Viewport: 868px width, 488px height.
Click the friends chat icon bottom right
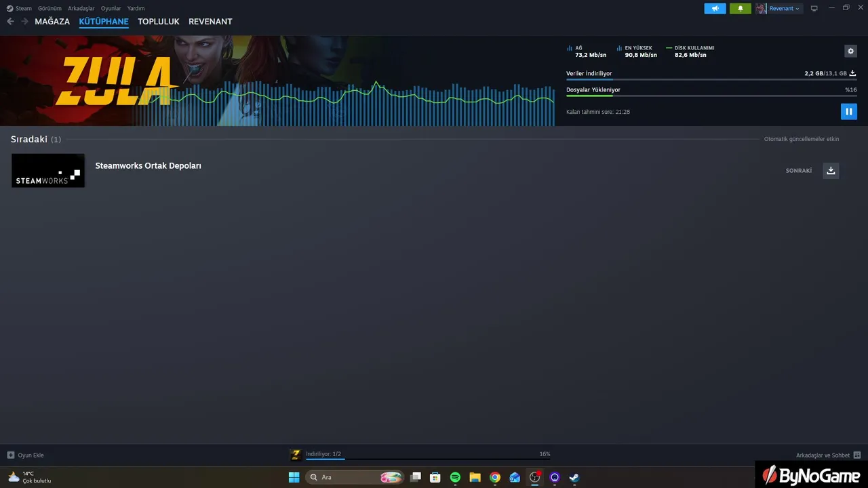pyautogui.click(x=857, y=455)
